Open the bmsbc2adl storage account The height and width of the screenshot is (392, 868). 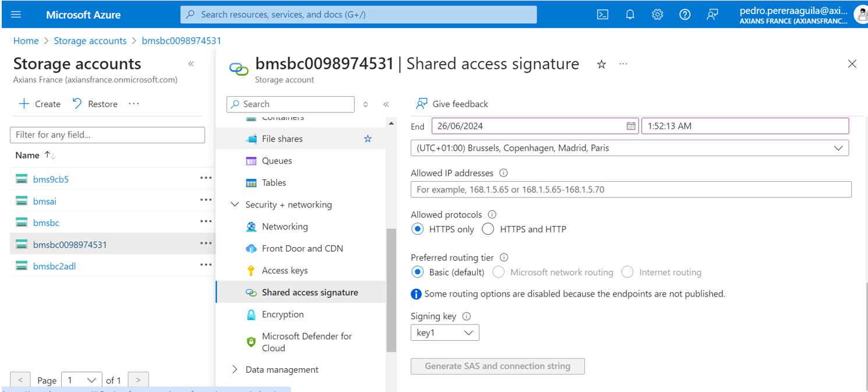(x=54, y=266)
